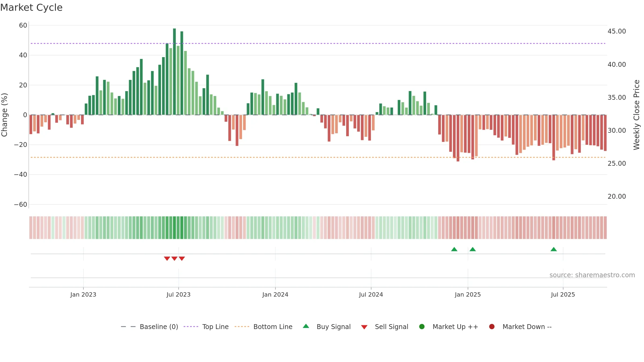This screenshot has width=644, height=362.
Task: Toggle the Market Down -- legend entry
Action: [x=520, y=327]
